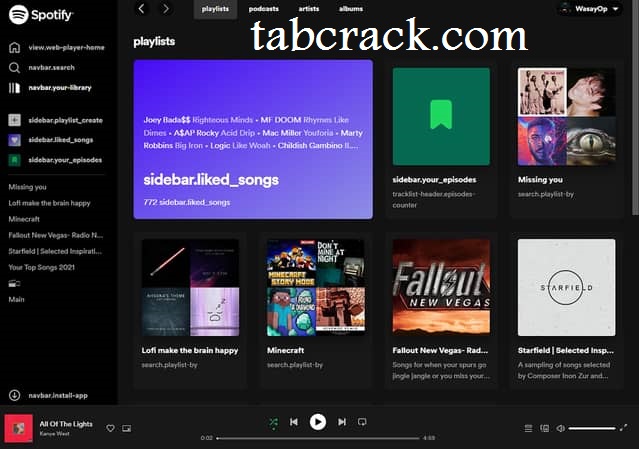Open Starfield | Selected Inspirati... sidebar entry

pos(55,251)
